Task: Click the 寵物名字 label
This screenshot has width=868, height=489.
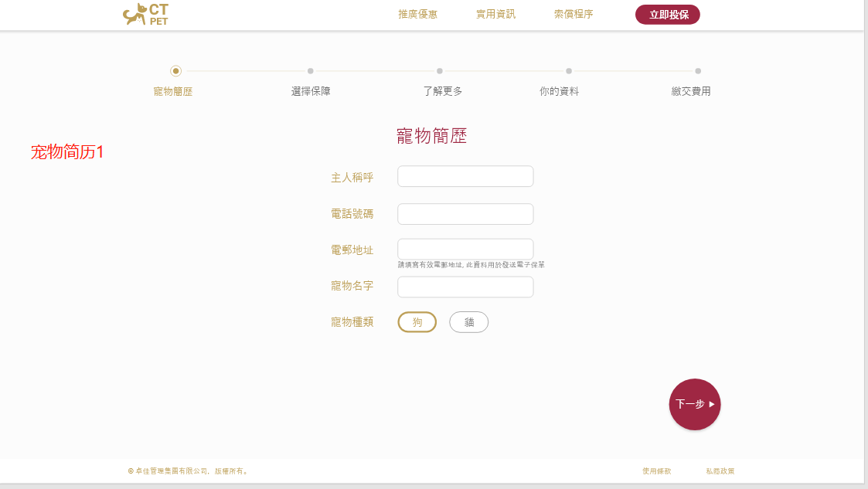Action: [x=352, y=286]
